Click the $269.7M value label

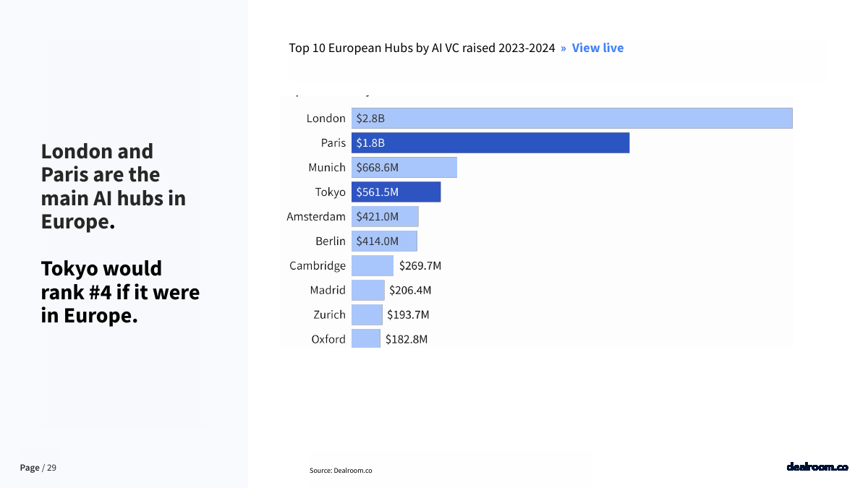click(420, 266)
